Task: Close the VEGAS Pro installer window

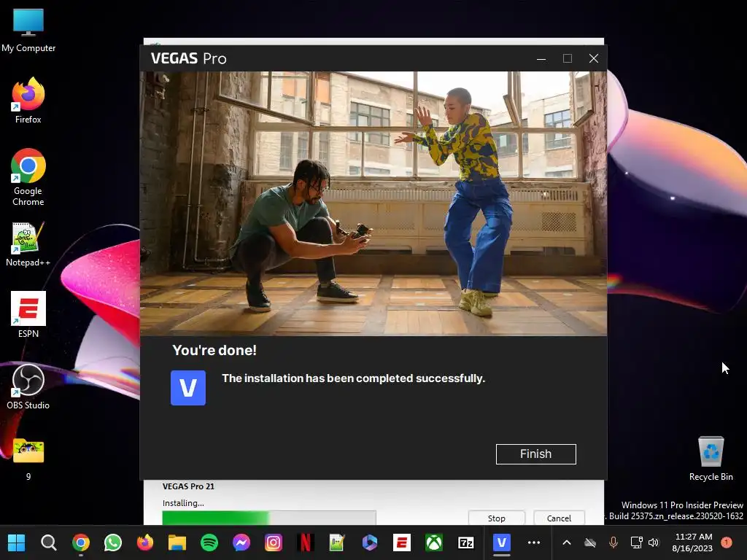Action: 594,58
